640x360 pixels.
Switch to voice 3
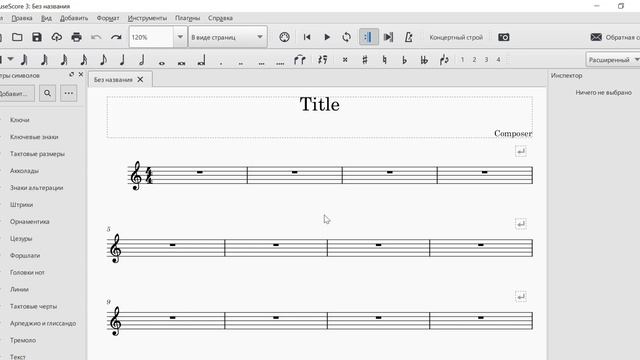486,60
